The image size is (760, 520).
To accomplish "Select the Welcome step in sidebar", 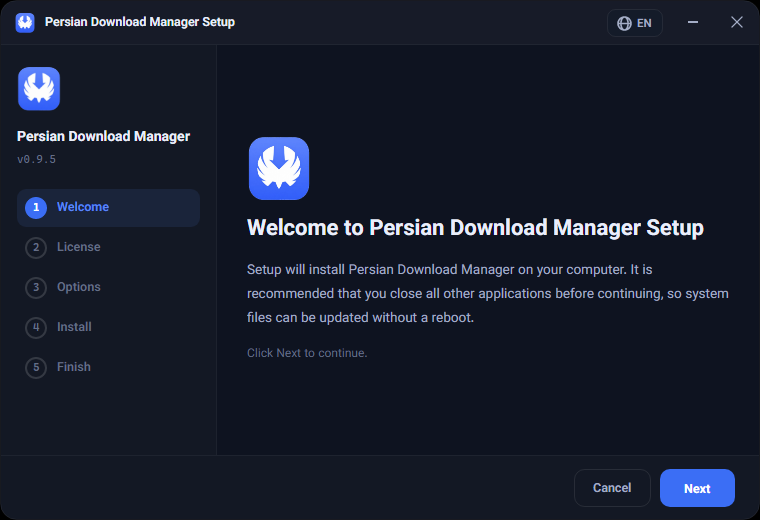I will pyautogui.click(x=108, y=207).
